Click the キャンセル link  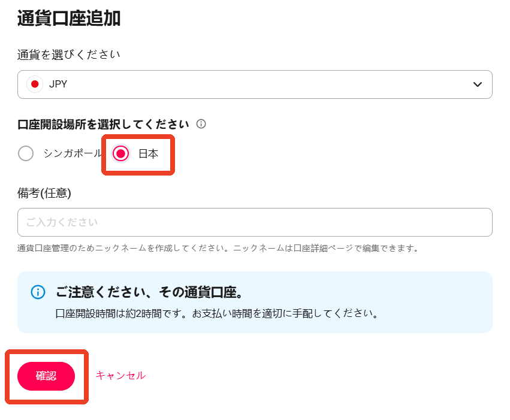[120, 376]
